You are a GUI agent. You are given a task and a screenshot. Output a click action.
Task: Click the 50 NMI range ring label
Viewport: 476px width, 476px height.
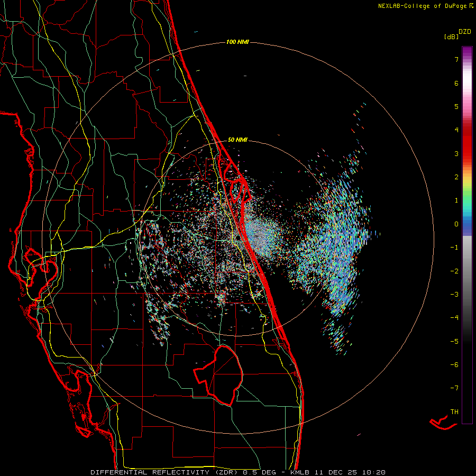tap(237, 140)
